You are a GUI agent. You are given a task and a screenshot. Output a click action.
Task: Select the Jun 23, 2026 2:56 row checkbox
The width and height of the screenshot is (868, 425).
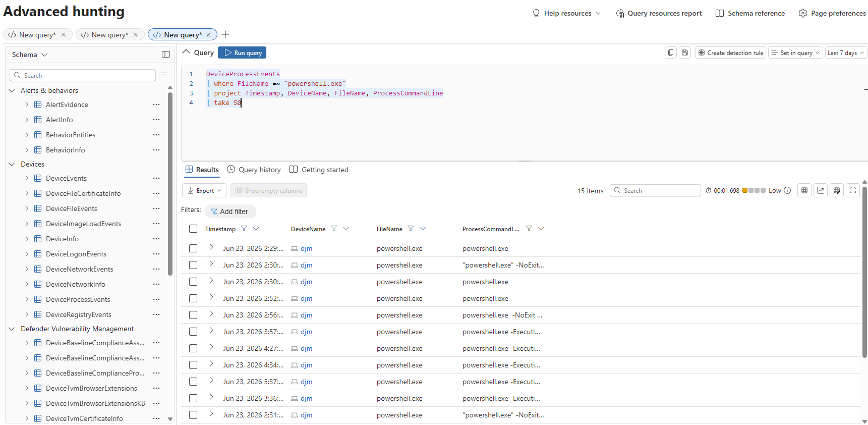[x=193, y=315]
